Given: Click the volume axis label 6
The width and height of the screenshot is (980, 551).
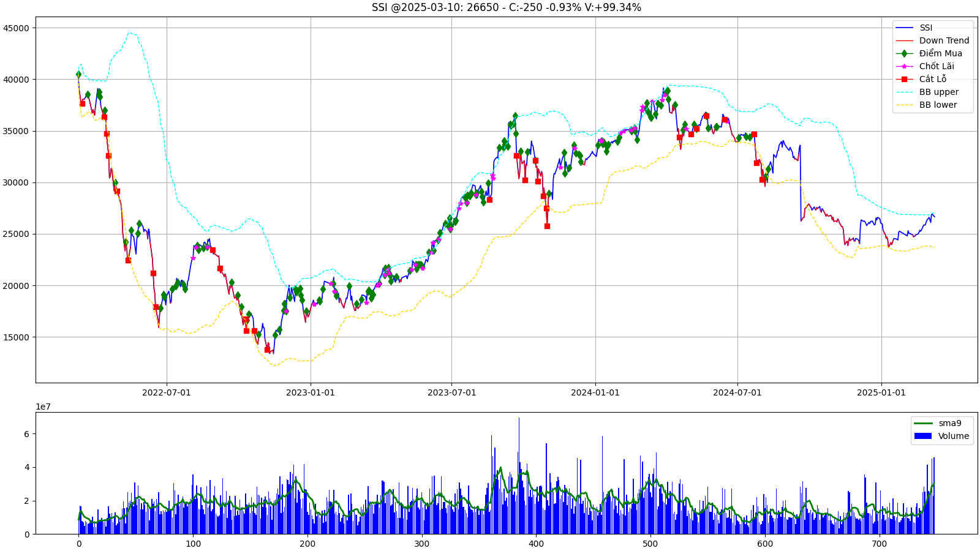Looking at the screenshot, I should point(26,434).
